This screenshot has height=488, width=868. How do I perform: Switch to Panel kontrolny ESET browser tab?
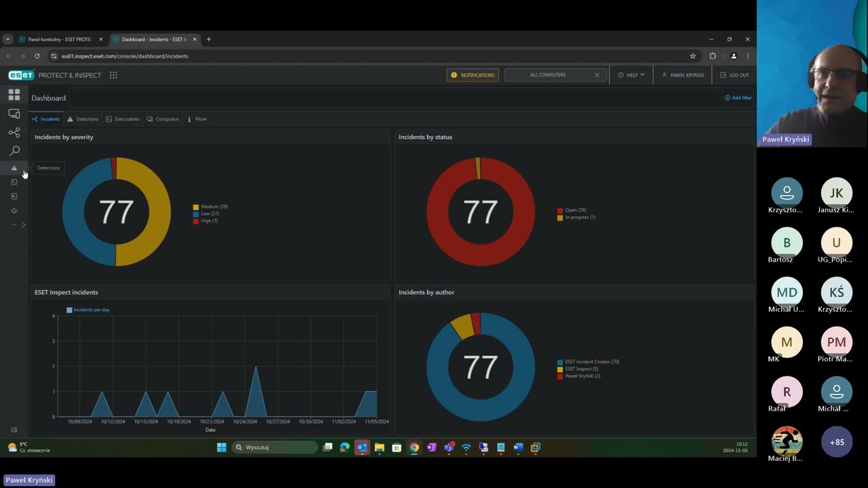pyautogui.click(x=60, y=39)
